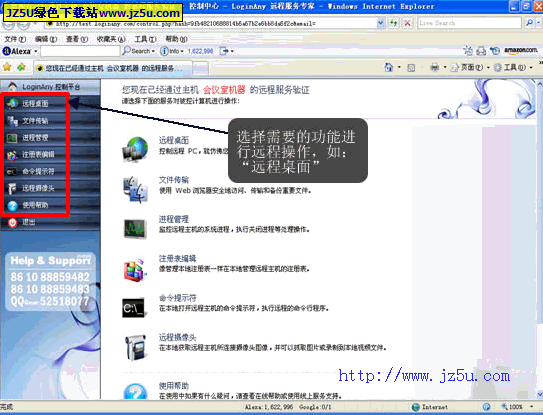
Task: Follow the 远程摄像头 link in main pane
Action: 177,337
